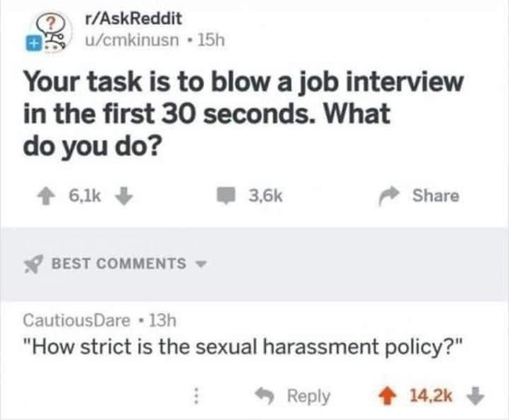The width and height of the screenshot is (509, 420).
Task: Downvote CautiousDare's comment
Action: 475,396
